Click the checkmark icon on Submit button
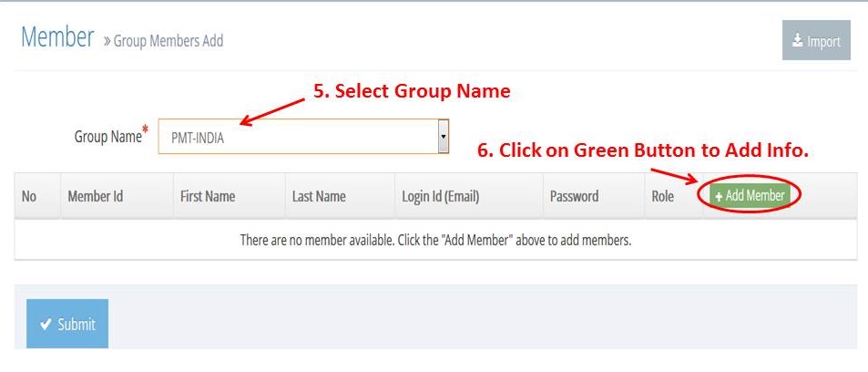The width and height of the screenshot is (868, 372). pyautogui.click(x=46, y=325)
